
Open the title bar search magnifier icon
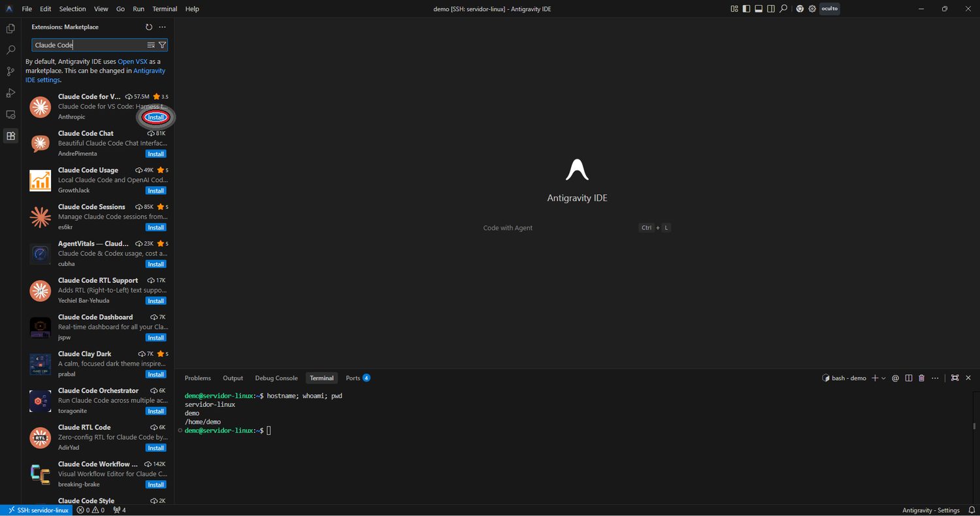783,8
